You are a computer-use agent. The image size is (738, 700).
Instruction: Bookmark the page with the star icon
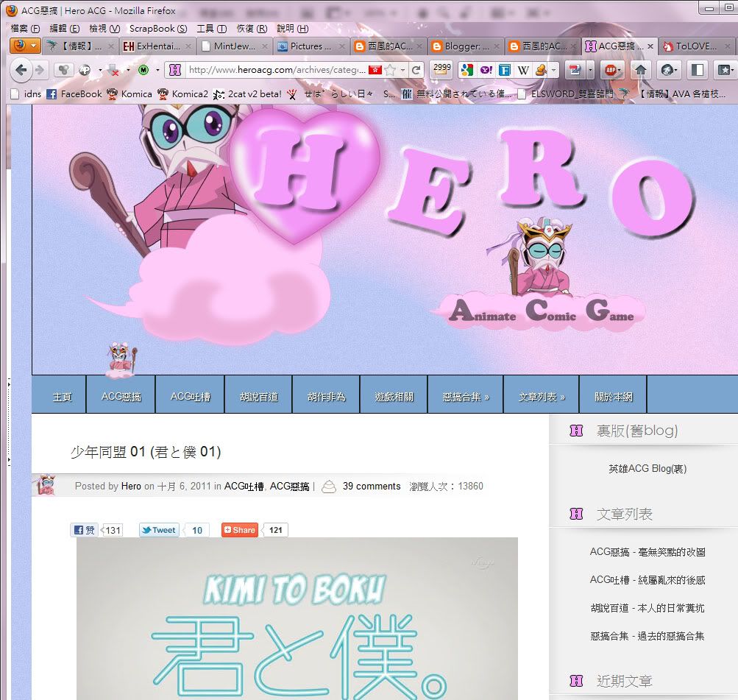[390, 70]
